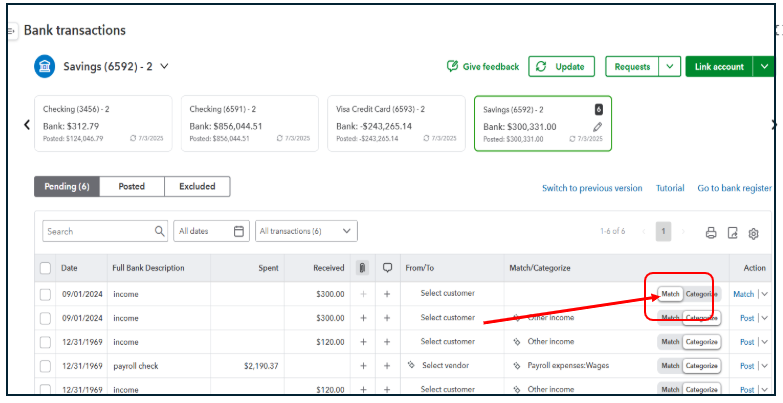Click the print icon
The height and width of the screenshot is (403, 783).
tap(711, 233)
